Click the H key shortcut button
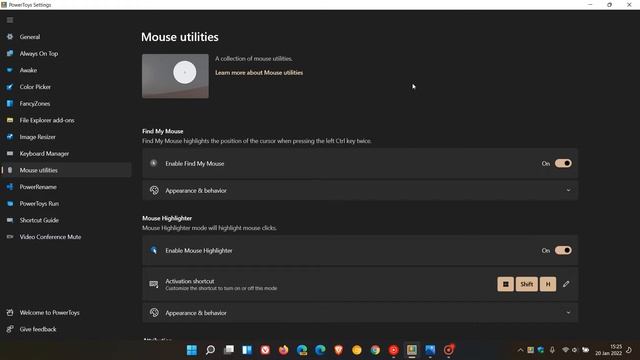Image resolution: width=640 pixels, height=360 pixels. [548, 284]
